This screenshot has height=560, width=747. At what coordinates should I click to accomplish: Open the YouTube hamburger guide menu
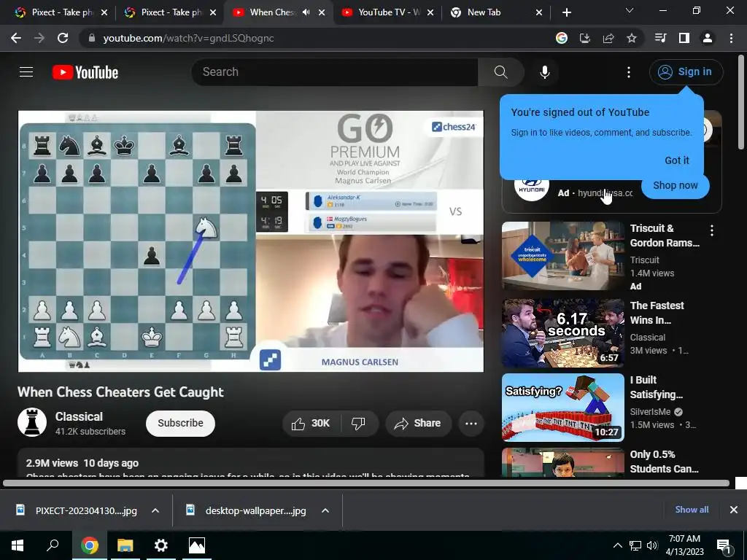click(x=26, y=72)
